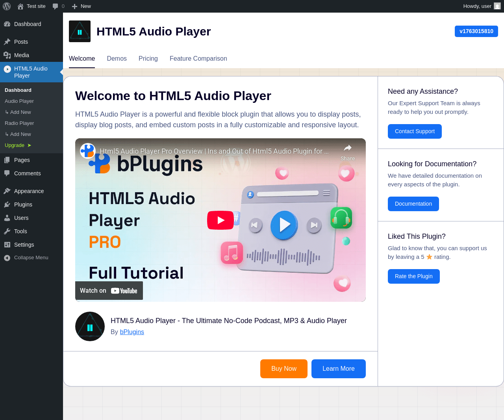Open the video title link

click(214, 151)
